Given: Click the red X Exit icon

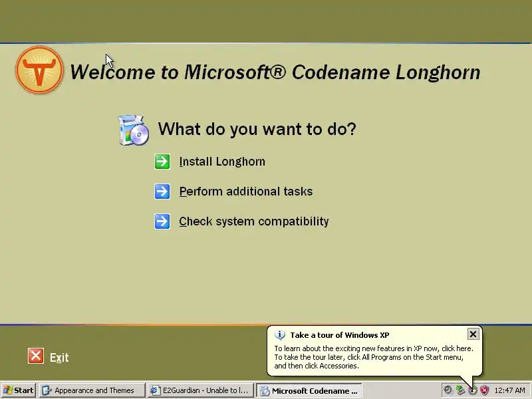Looking at the screenshot, I should point(36,356).
